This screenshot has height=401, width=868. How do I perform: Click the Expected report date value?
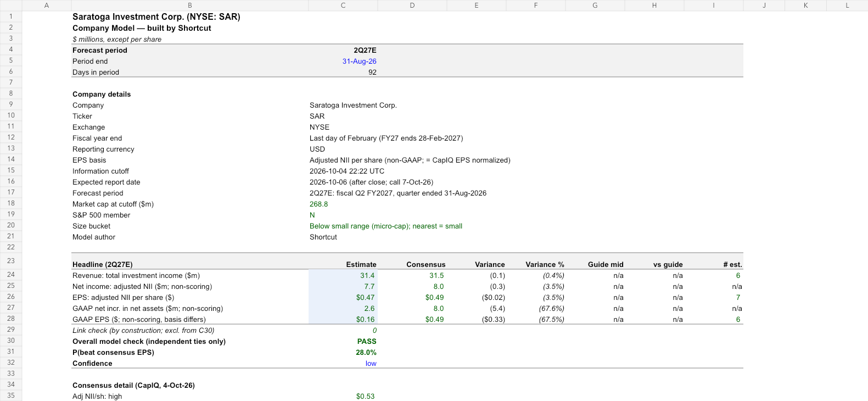pos(371,182)
